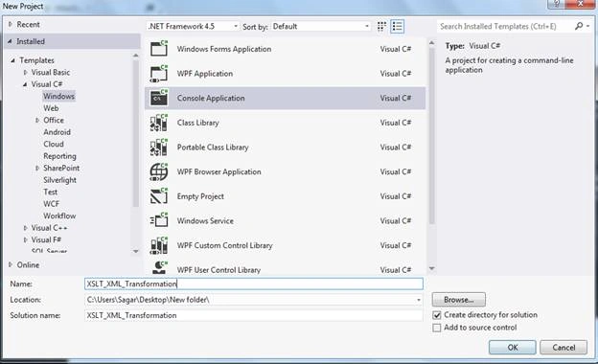Click the Search Installed Templates box
Image resolution: width=598 pixels, height=364 pixels.
click(504, 26)
